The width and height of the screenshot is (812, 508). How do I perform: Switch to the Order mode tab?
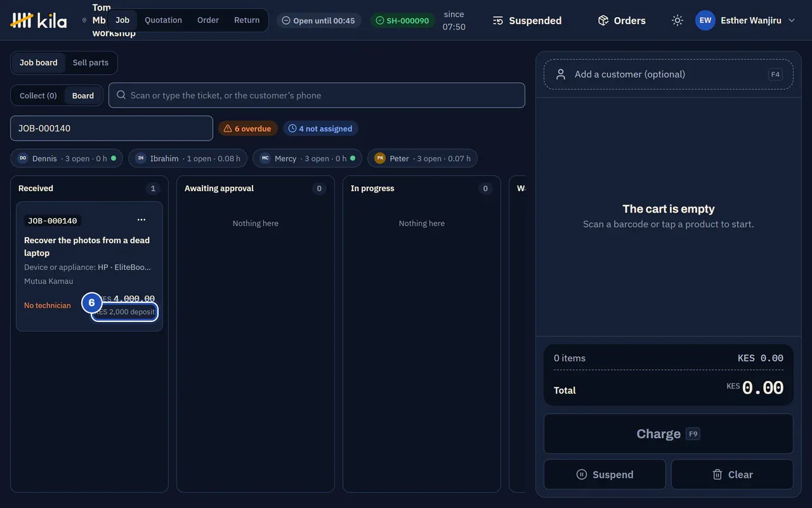[208, 20]
